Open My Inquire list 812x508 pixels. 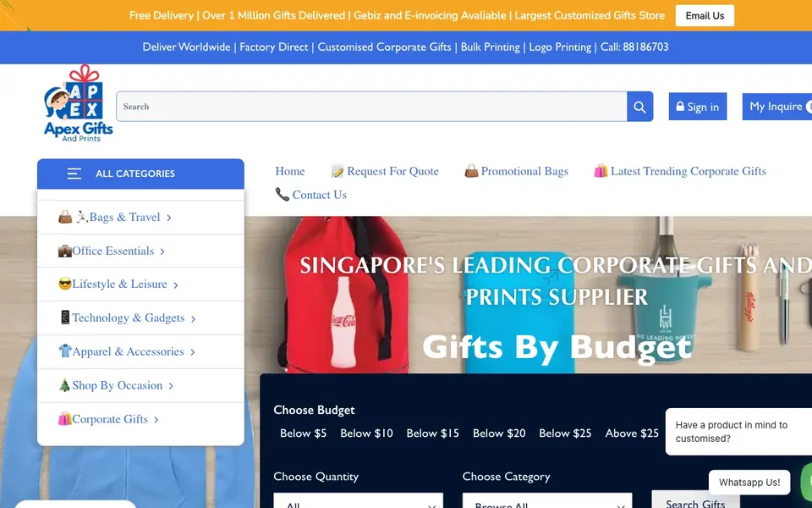[777, 107]
